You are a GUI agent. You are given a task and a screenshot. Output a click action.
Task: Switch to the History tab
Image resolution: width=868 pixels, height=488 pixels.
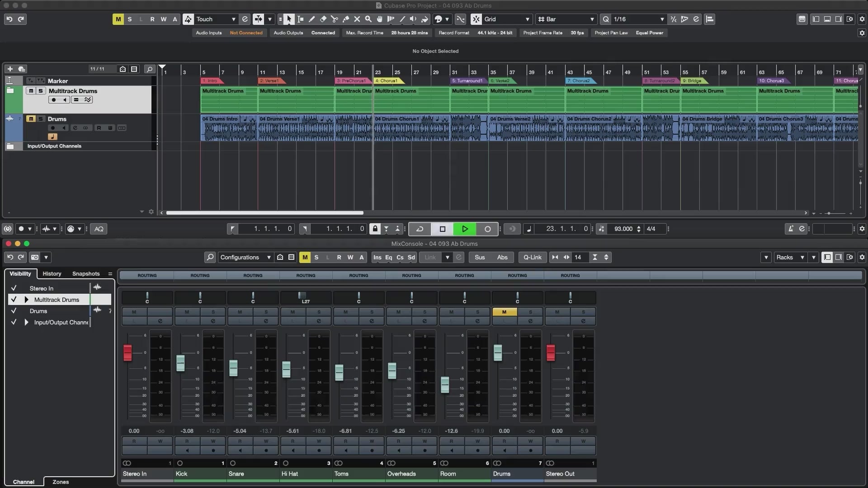pos(52,274)
